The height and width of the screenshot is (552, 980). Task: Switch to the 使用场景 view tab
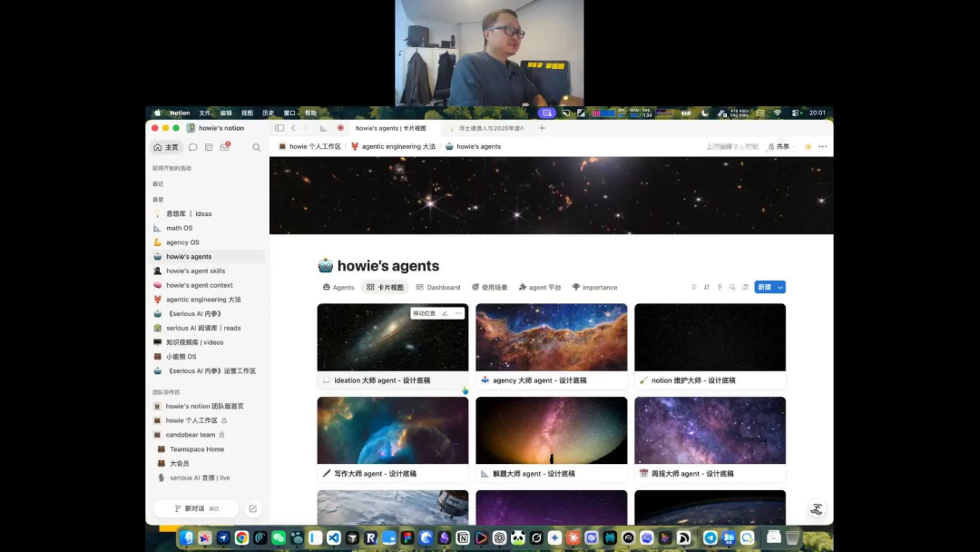[x=490, y=288]
